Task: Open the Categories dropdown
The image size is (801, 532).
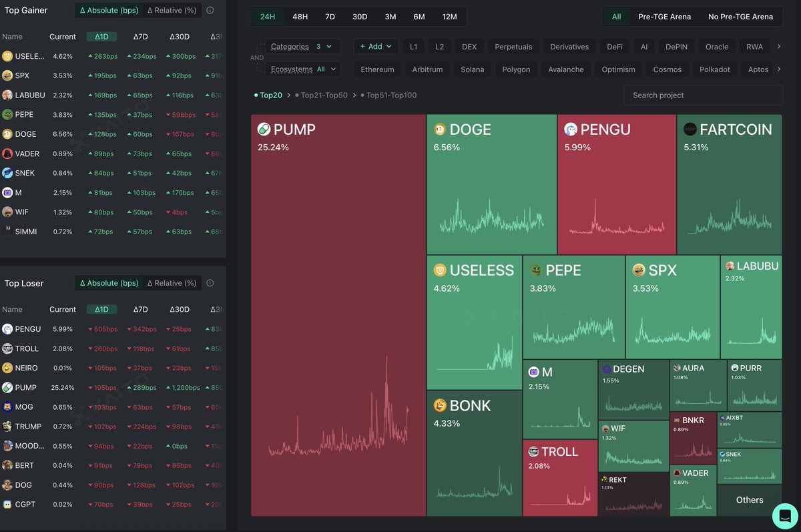Action: pos(302,47)
